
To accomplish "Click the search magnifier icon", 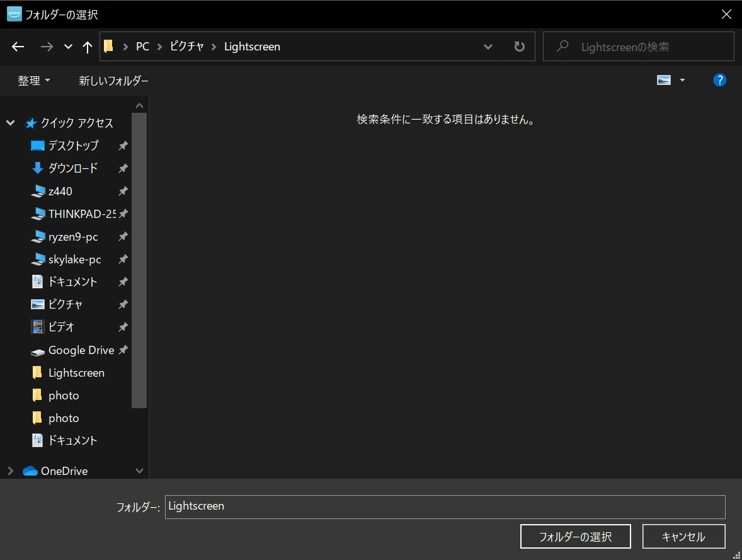I will [x=562, y=46].
